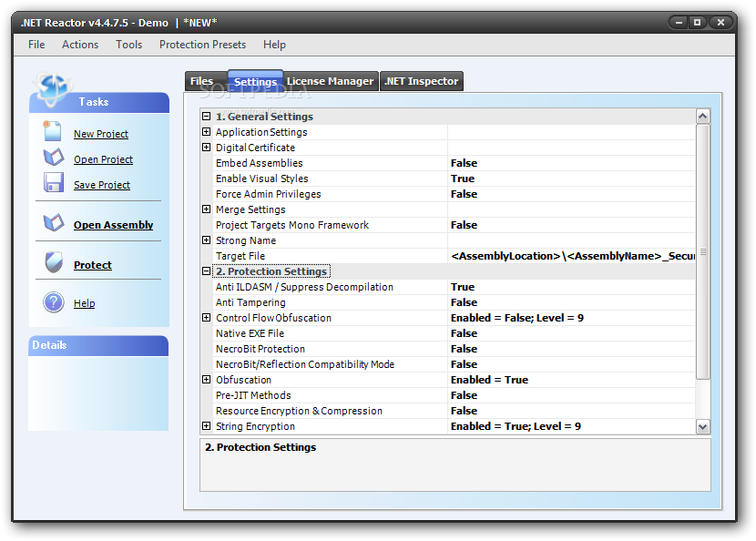Viewport: 756px width, 541px height.
Task: Click the Help question mark icon
Action: (x=54, y=302)
